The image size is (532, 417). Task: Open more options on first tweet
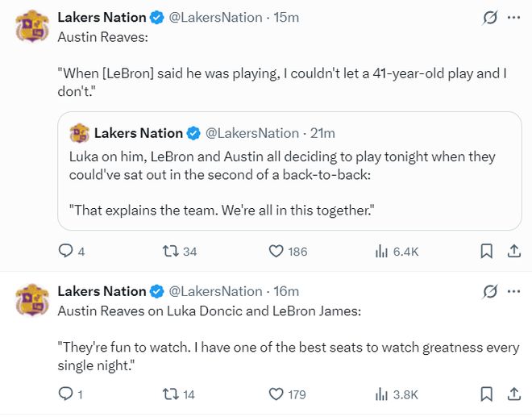tap(513, 18)
